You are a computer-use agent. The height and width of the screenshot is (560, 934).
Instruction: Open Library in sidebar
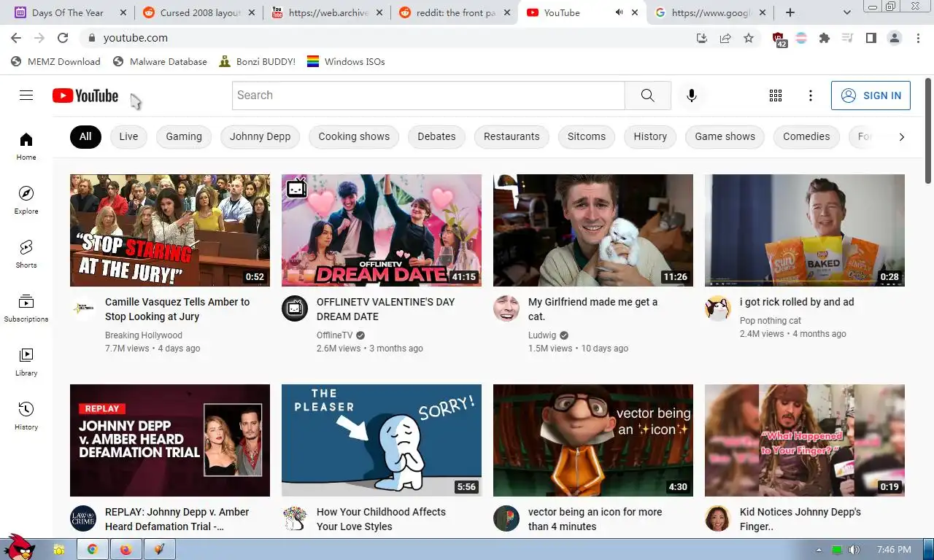pos(26,362)
